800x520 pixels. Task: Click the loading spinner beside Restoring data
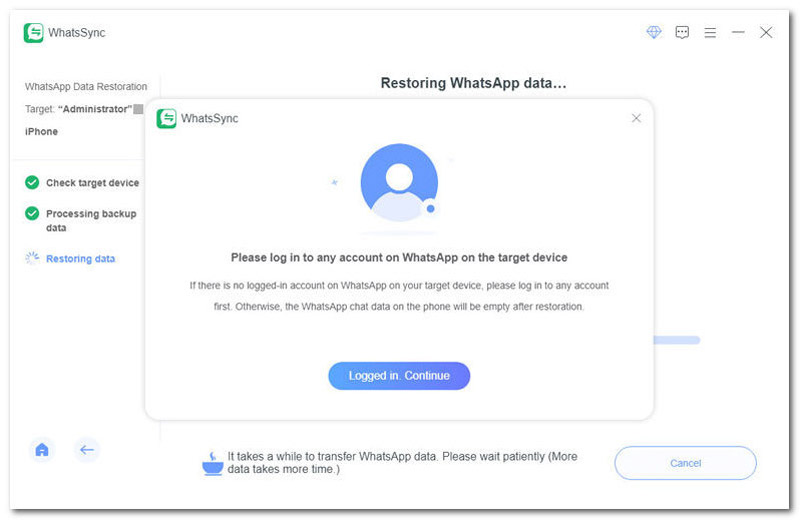[32, 258]
